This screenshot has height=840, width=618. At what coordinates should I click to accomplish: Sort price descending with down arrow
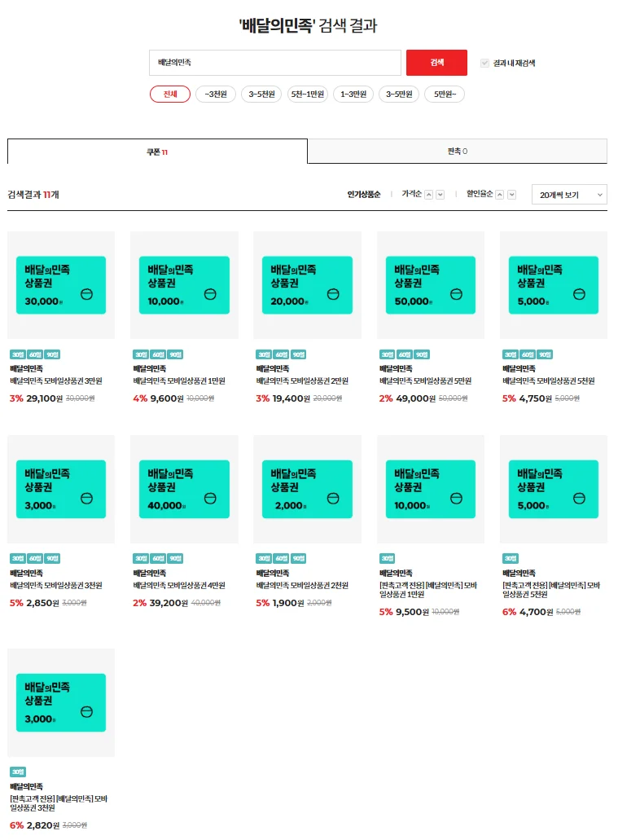[440, 195]
